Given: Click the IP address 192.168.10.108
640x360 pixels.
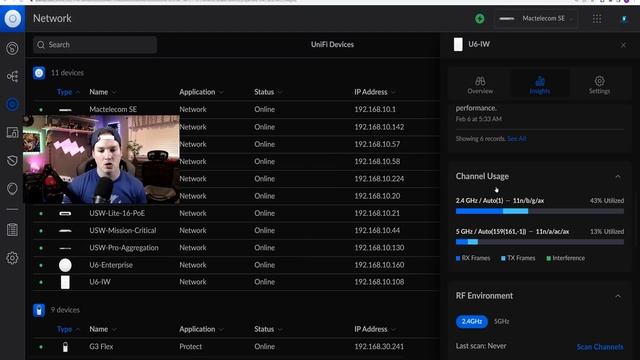Looking at the screenshot, I should 379,282.
